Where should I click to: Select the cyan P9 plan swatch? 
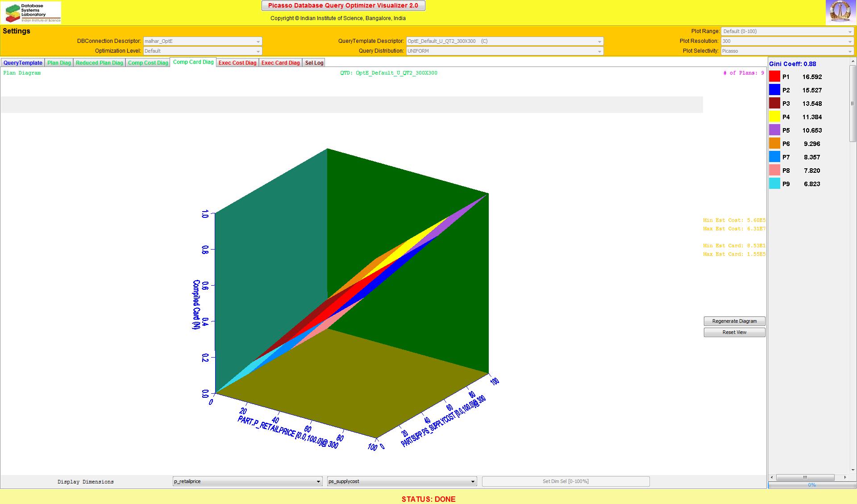click(x=774, y=184)
